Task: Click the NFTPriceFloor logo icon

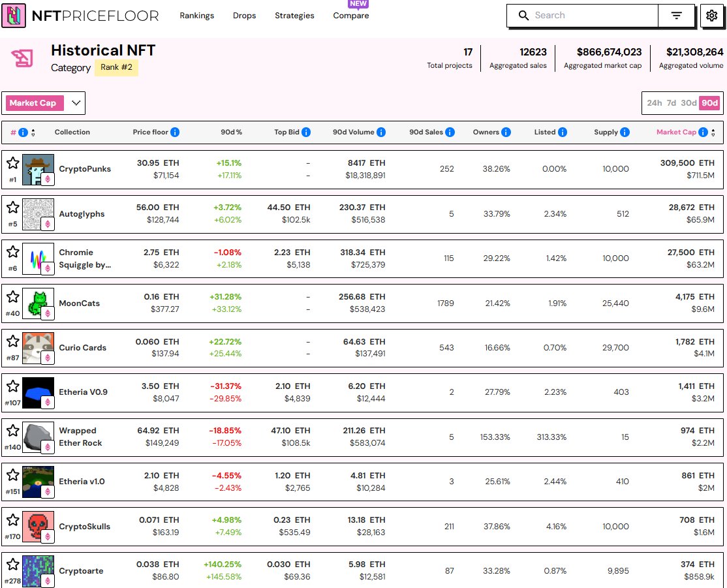Action: click(x=14, y=15)
